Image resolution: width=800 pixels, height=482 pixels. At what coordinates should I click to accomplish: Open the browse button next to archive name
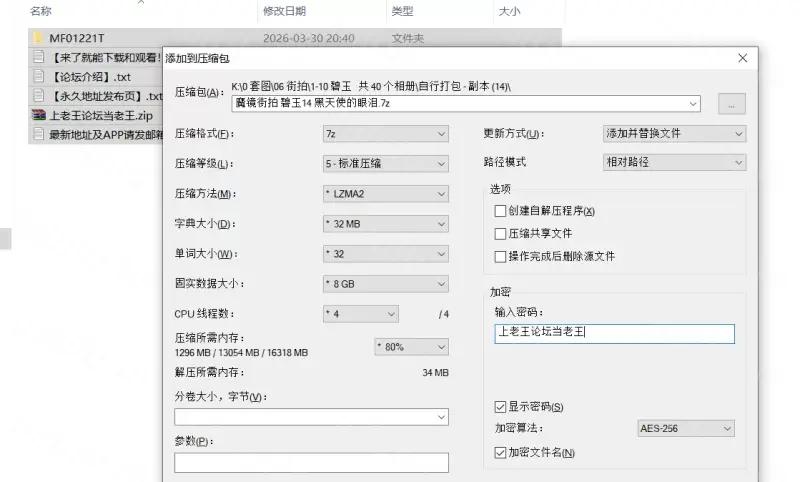pyautogui.click(x=732, y=103)
